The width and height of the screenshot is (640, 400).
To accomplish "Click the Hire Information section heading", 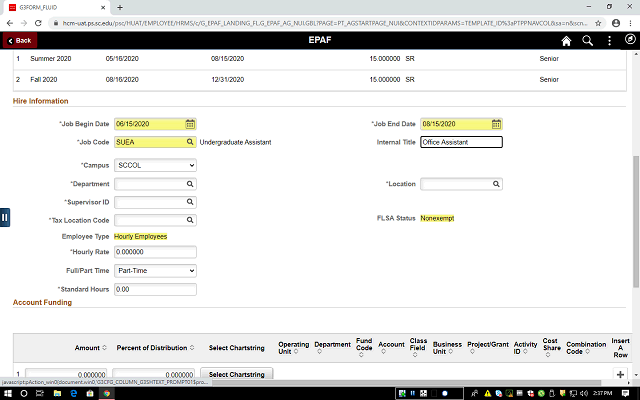I will [40, 101].
